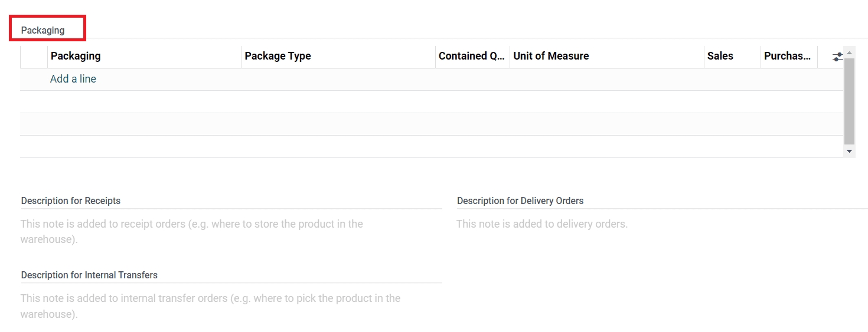This screenshot has width=868, height=332.
Task: Click the blank header cell before Packaging
Action: coord(34,56)
